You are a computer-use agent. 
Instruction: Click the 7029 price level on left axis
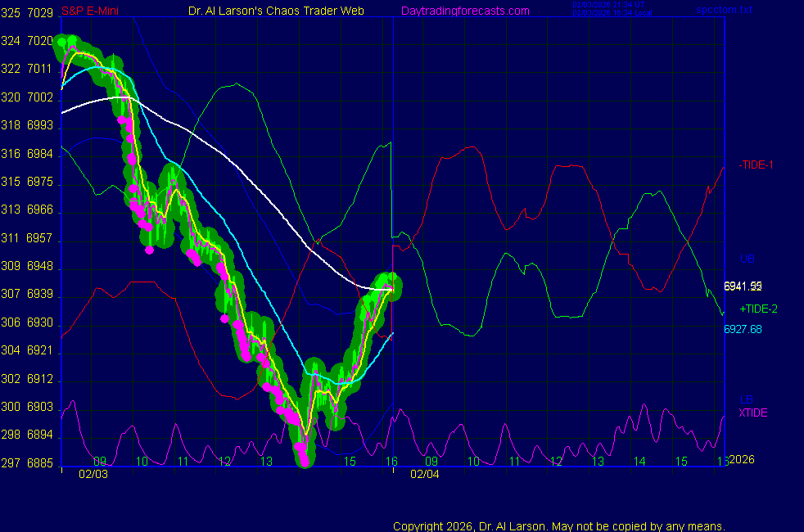pyautogui.click(x=40, y=12)
